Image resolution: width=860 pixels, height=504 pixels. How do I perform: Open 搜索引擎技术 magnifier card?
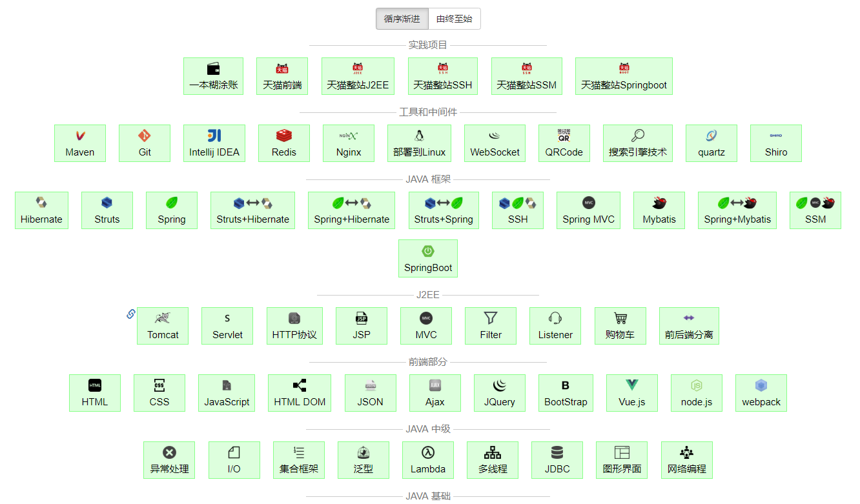pyautogui.click(x=638, y=143)
